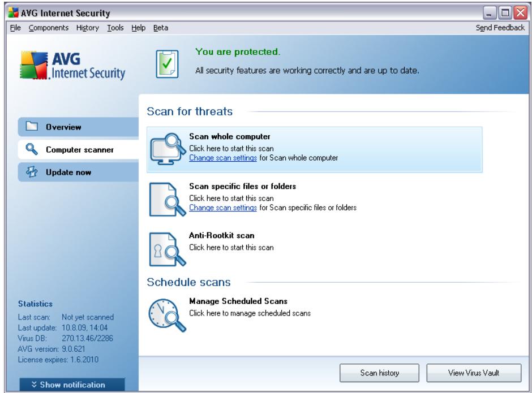
Task: Open the Tools menu
Action: coord(115,28)
